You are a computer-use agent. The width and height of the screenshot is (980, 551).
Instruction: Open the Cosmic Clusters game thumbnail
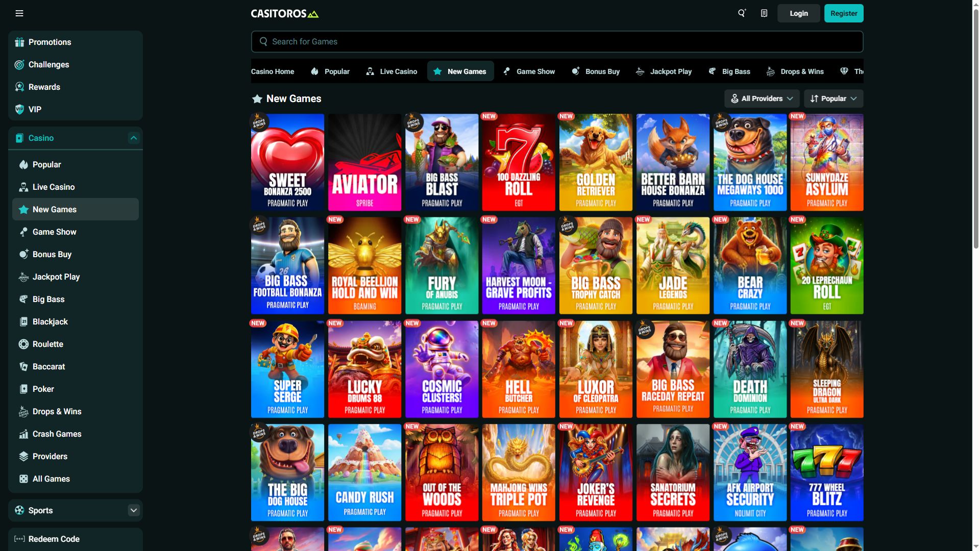coord(442,369)
